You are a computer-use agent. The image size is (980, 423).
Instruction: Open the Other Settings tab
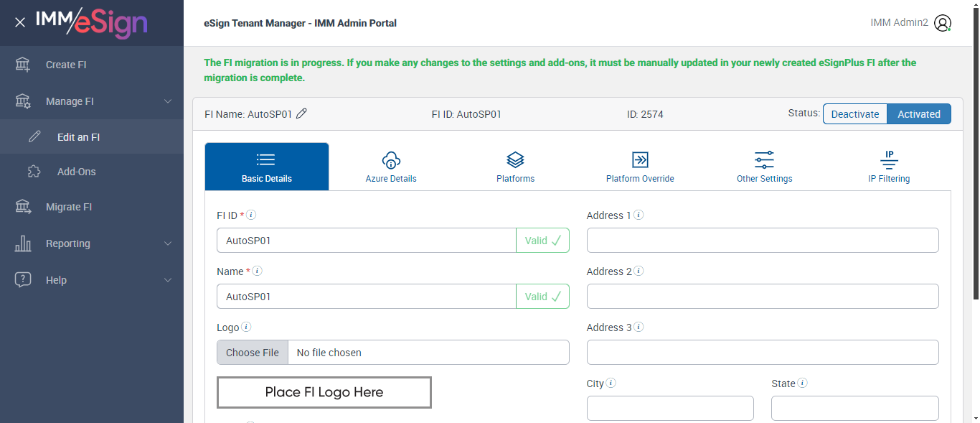tap(764, 167)
